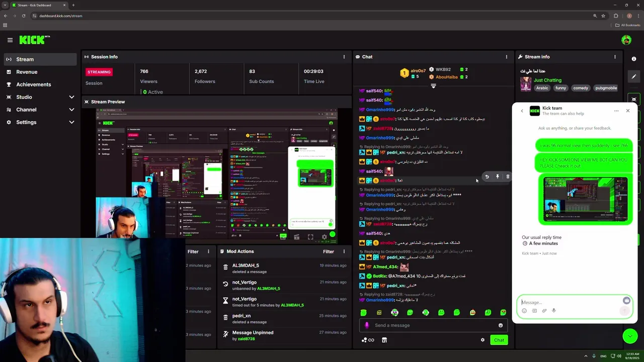Image resolution: width=644 pixels, height=362 pixels.
Task: Click microphone icon in support widget
Action: point(554,311)
